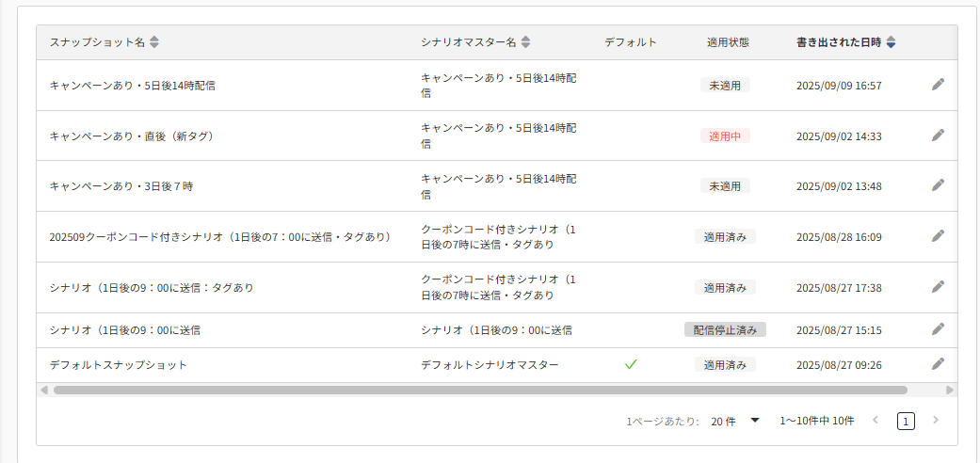This screenshot has width=980, height=463.
Task: Go to the previous page arrow
Action: (x=876, y=421)
